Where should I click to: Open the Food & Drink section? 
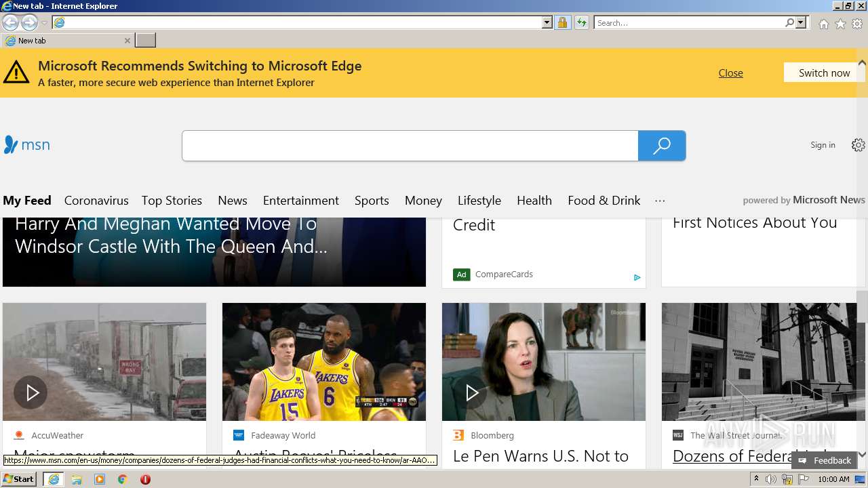tap(604, 201)
